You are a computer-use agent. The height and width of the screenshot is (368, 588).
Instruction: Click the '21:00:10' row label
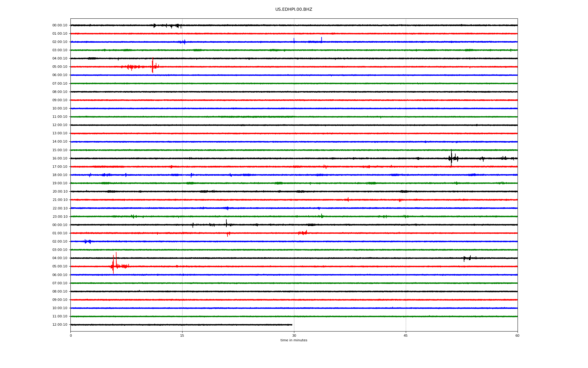(60, 200)
